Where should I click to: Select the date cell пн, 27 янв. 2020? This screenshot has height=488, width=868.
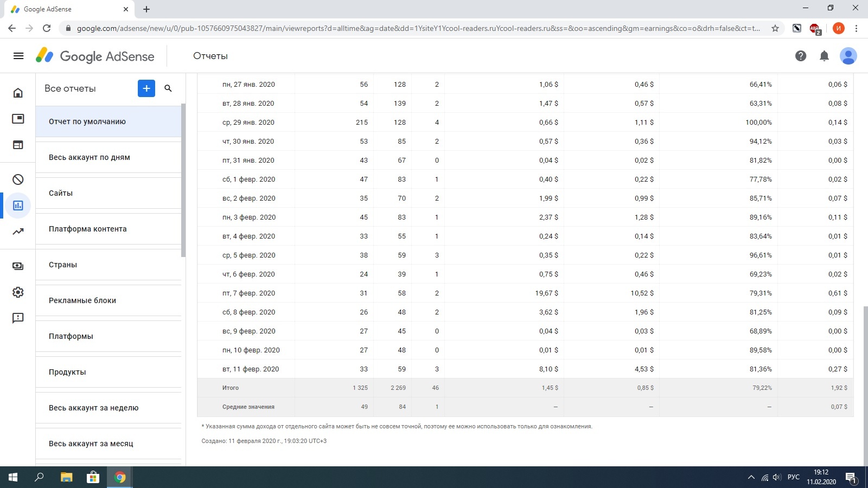click(x=248, y=84)
